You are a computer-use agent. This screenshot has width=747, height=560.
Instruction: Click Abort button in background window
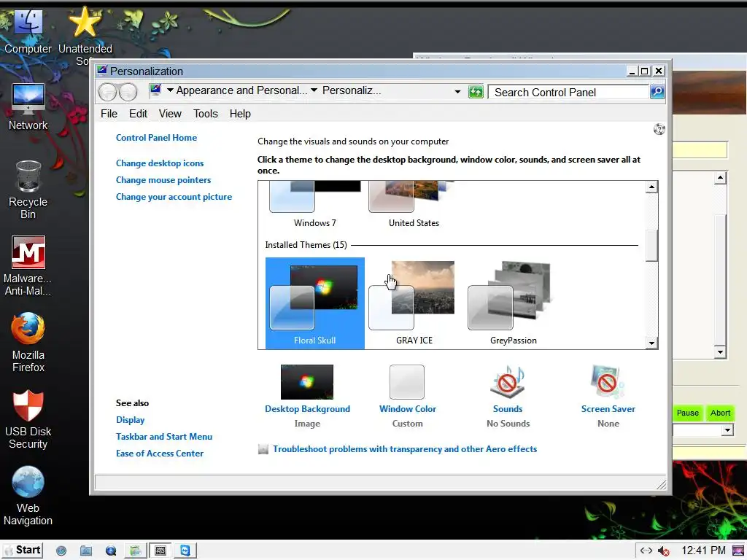(x=720, y=413)
